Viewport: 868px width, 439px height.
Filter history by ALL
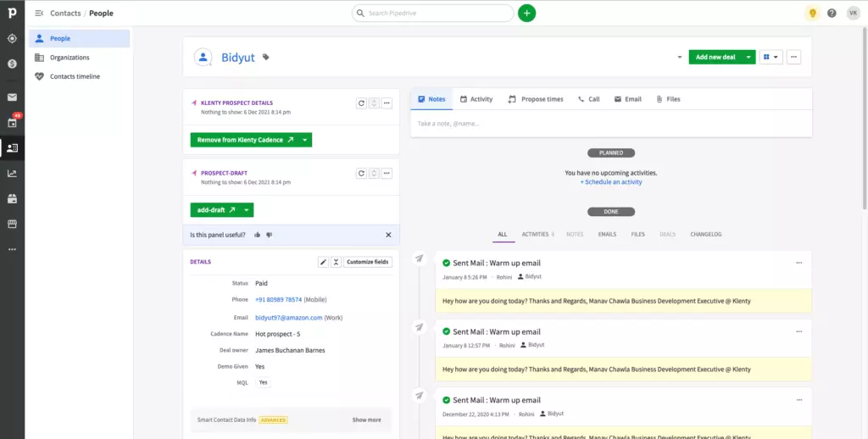pyautogui.click(x=502, y=235)
